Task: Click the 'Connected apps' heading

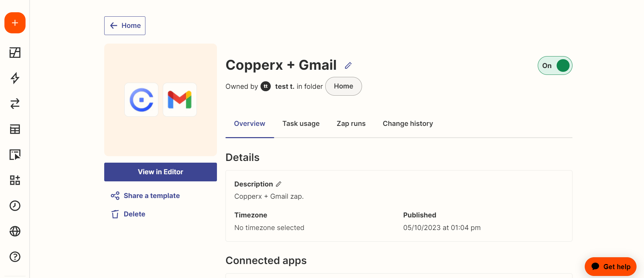Action: (266, 261)
